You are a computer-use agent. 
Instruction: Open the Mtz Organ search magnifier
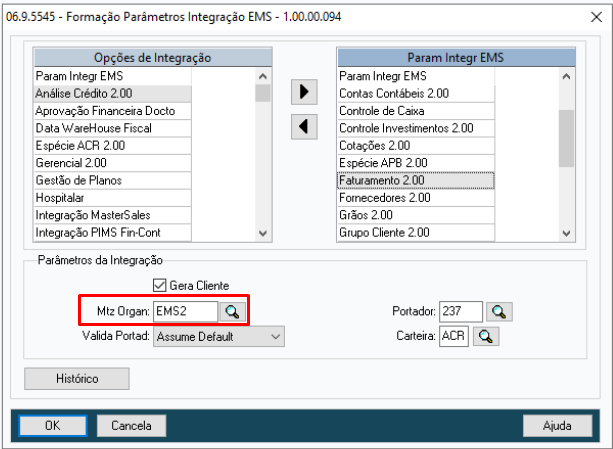point(232,312)
